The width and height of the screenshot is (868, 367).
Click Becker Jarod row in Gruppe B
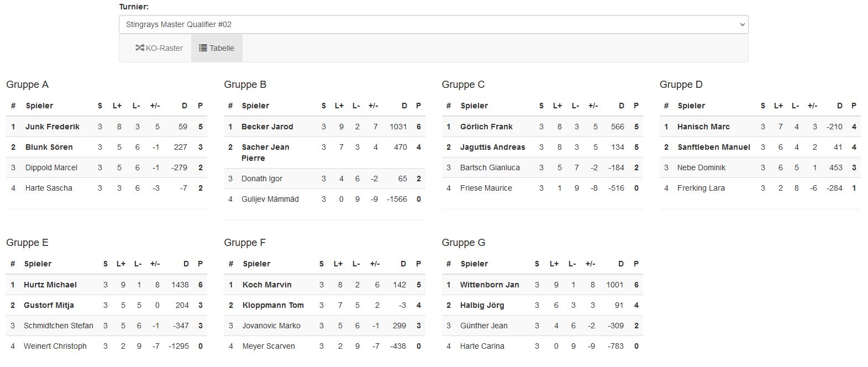(324, 127)
